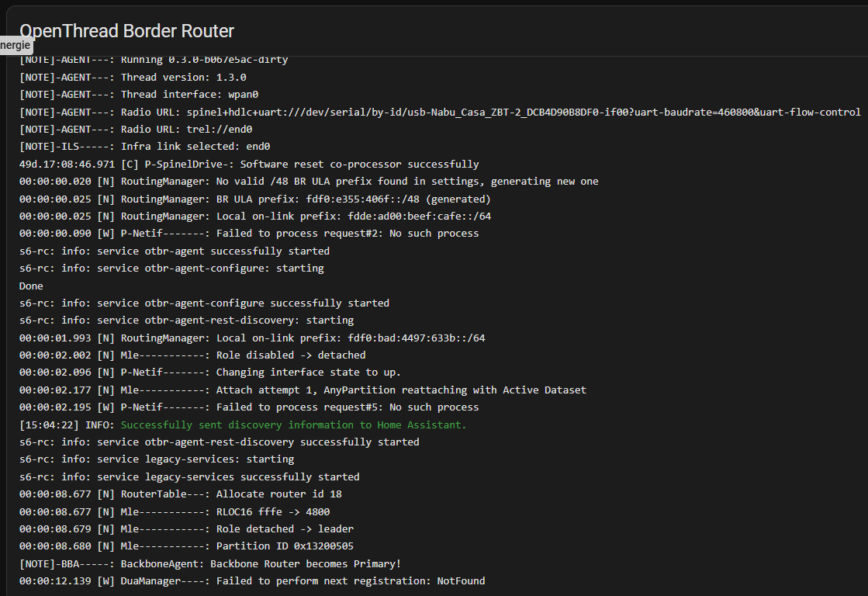Click the spinel+hdlc+uart Radio URL line

click(x=439, y=113)
